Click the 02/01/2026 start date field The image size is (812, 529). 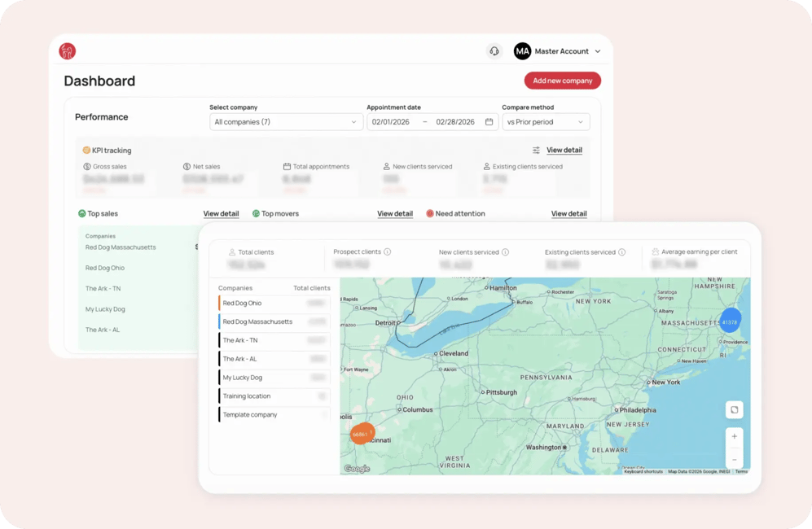point(390,122)
